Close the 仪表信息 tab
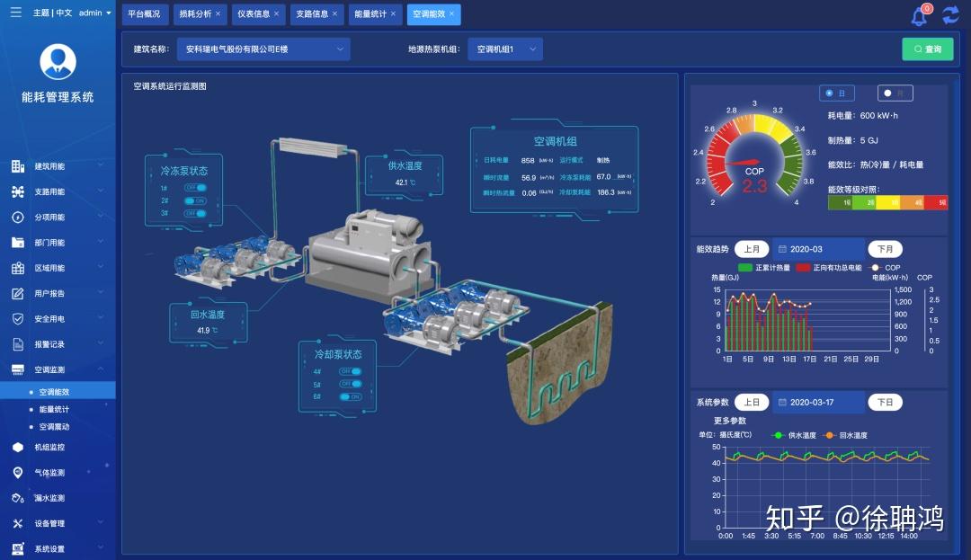The width and height of the screenshot is (971, 560). (276, 13)
